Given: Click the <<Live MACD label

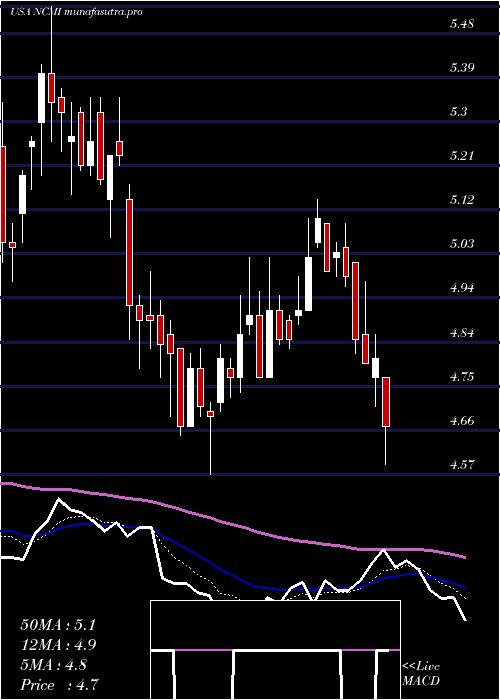Looking at the screenshot, I should click(x=421, y=674).
